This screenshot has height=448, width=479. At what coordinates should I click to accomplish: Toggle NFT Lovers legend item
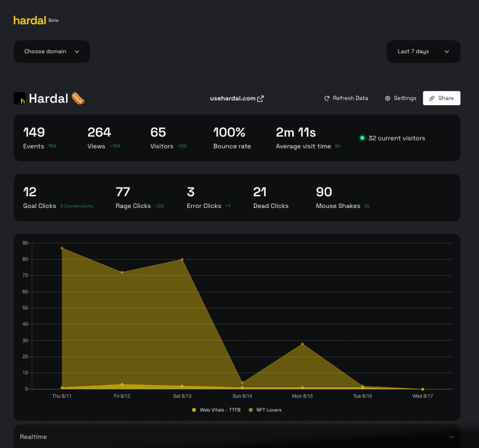coord(265,410)
